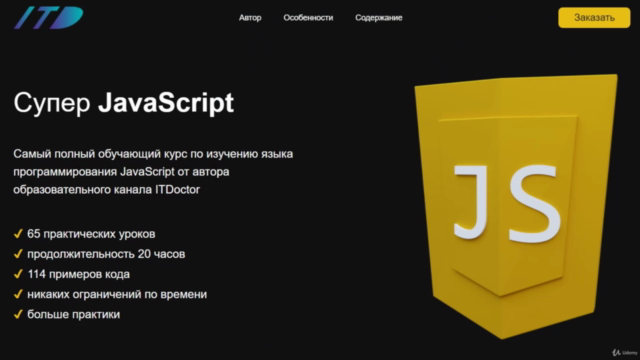640x360 pixels.
Task: Click checkmark icon beside 65 практических уроков
Action: (18, 233)
